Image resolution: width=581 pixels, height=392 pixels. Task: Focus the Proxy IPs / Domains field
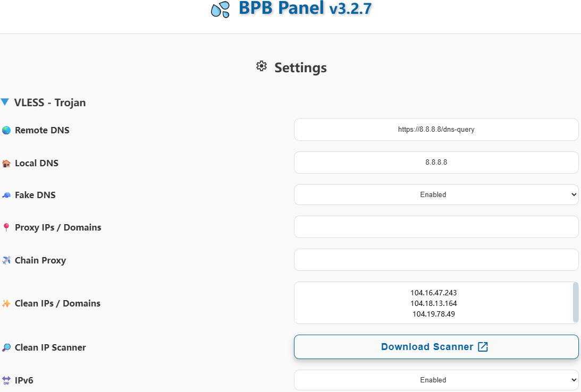click(x=436, y=227)
